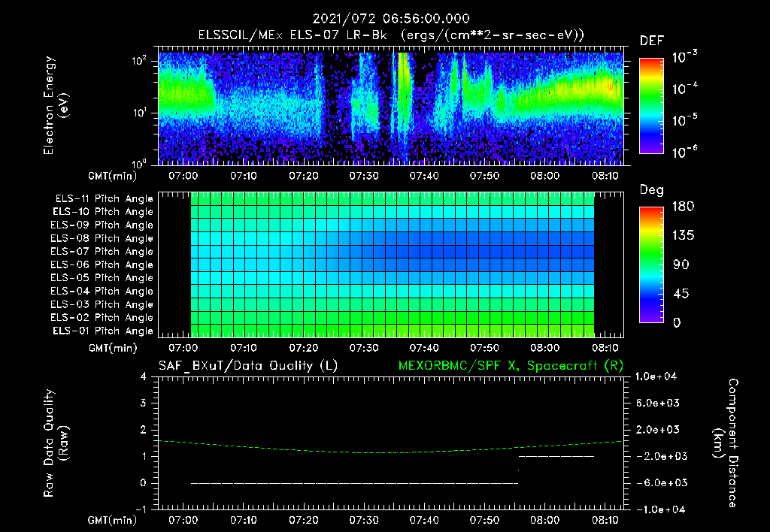This screenshot has height=532, width=770.
Task: Click the 07:00 time label under the spectrogram
Action: tap(183, 176)
